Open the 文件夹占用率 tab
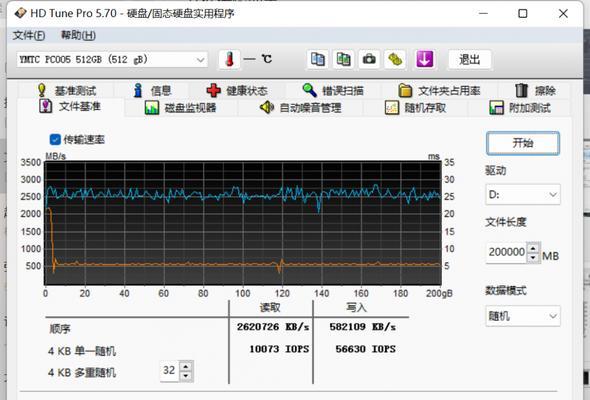 pos(439,91)
